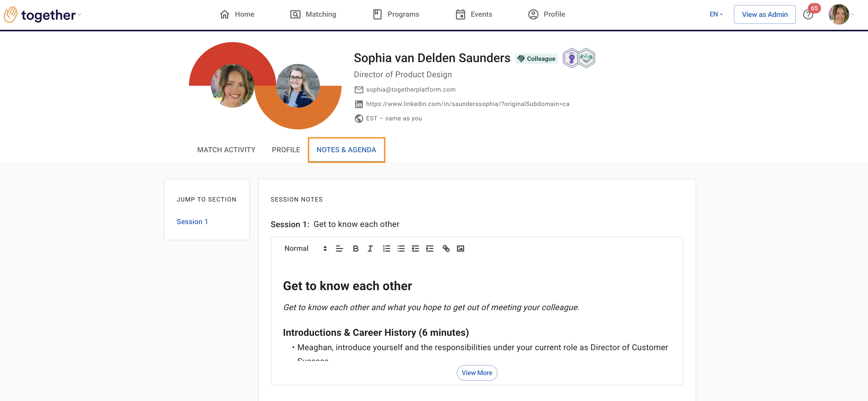Open the Matching navigation item
The width and height of the screenshot is (868, 401).
[313, 14]
